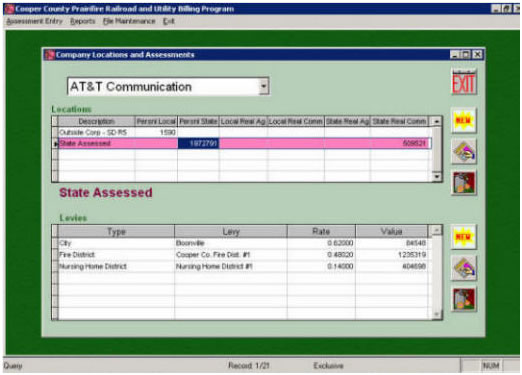Edit a levy using the Levies pencil icon
This screenshot has width=522, height=375.
[464, 268]
